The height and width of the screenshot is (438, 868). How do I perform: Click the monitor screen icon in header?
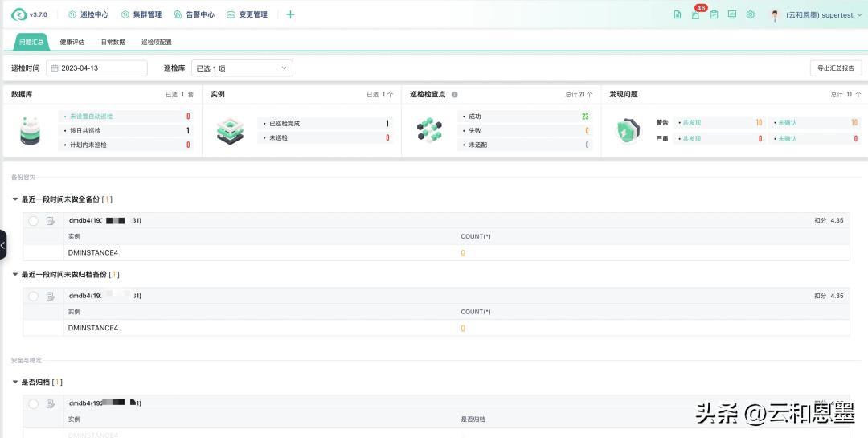[732, 15]
